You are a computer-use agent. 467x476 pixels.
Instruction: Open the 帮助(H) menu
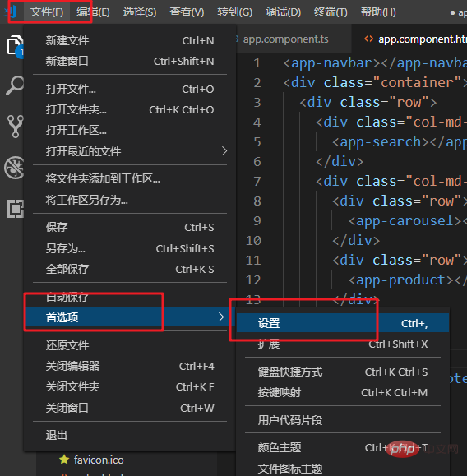[x=378, y=12]
